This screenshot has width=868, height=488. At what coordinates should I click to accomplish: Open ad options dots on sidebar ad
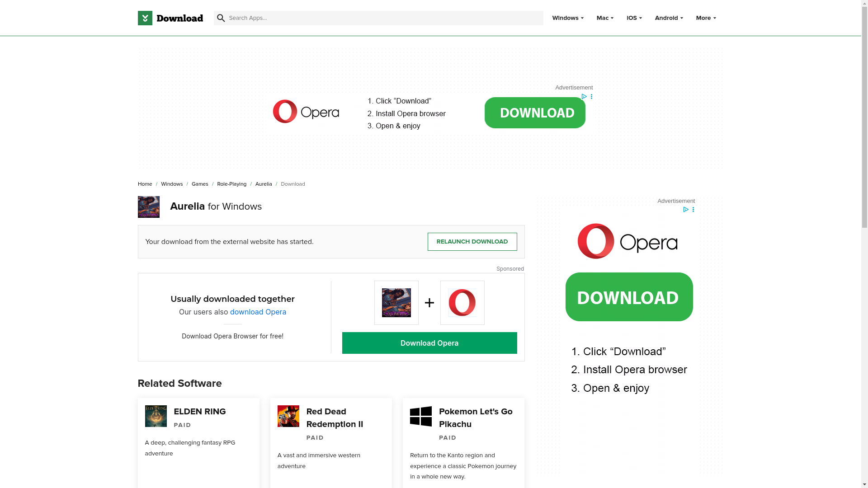pos(693,210)
